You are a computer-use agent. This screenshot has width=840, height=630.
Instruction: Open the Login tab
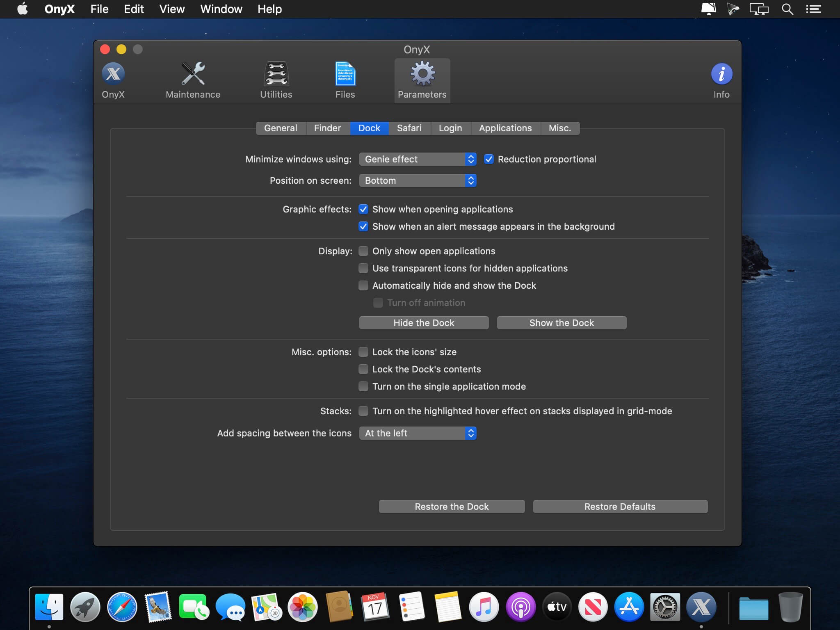(x=450, y=128)
